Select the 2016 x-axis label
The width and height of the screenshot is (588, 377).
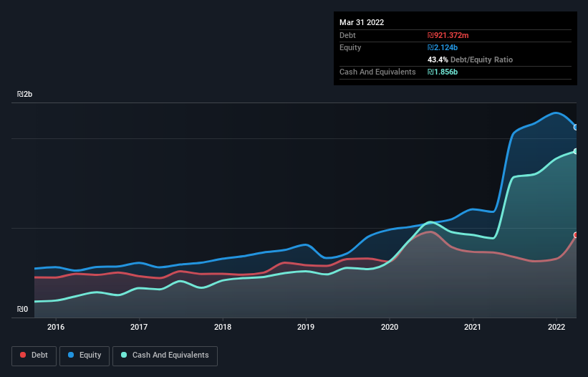click(56, 327)
